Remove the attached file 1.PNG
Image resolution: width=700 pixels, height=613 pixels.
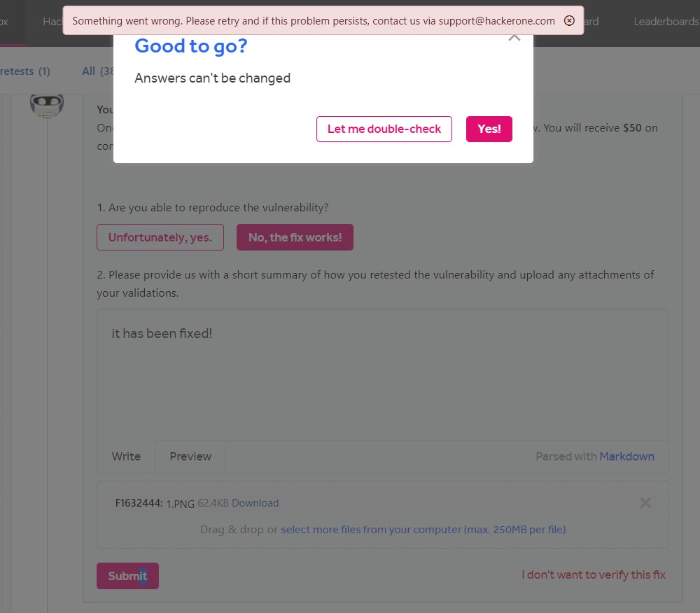coord(645,502)
